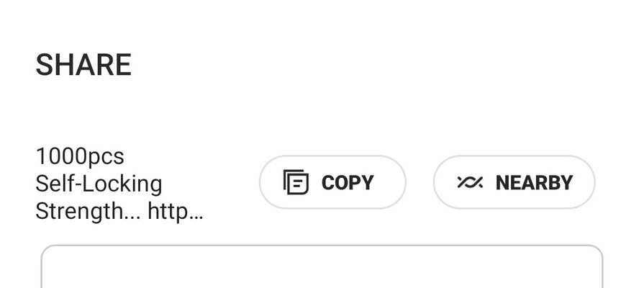Click the SHARE heading
Image resolution: width=644 pixels, height=288 pixels.
point(83,65)
